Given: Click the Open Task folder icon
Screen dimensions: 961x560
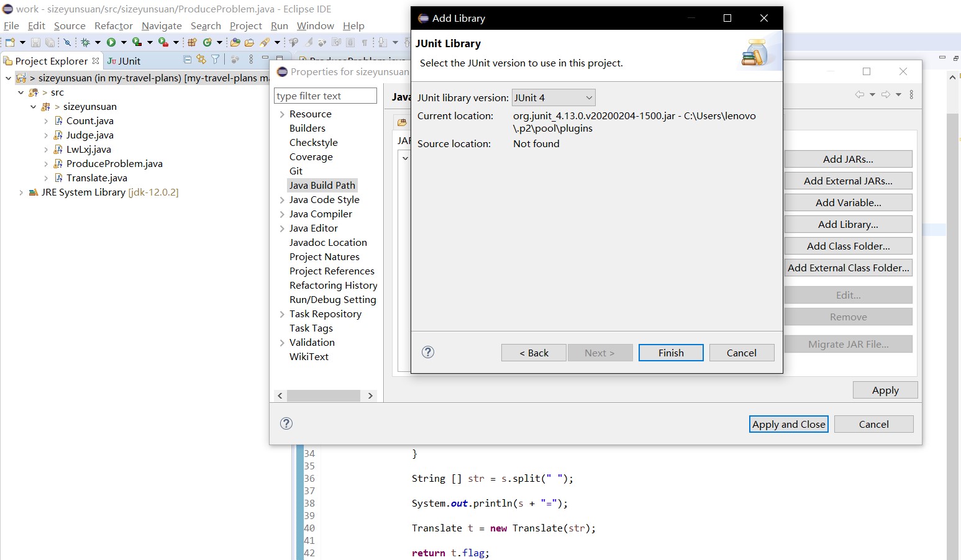Looking at the screenshot, I should point(249,42).
